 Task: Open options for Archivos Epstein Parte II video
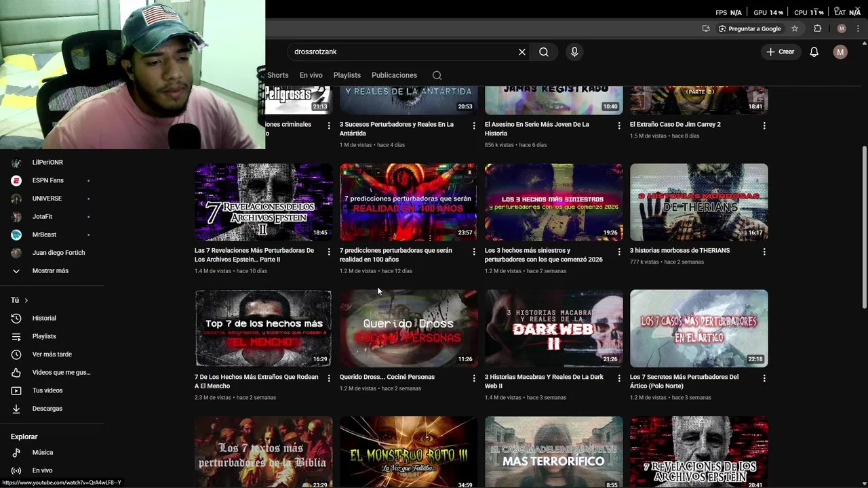[329, 251]
